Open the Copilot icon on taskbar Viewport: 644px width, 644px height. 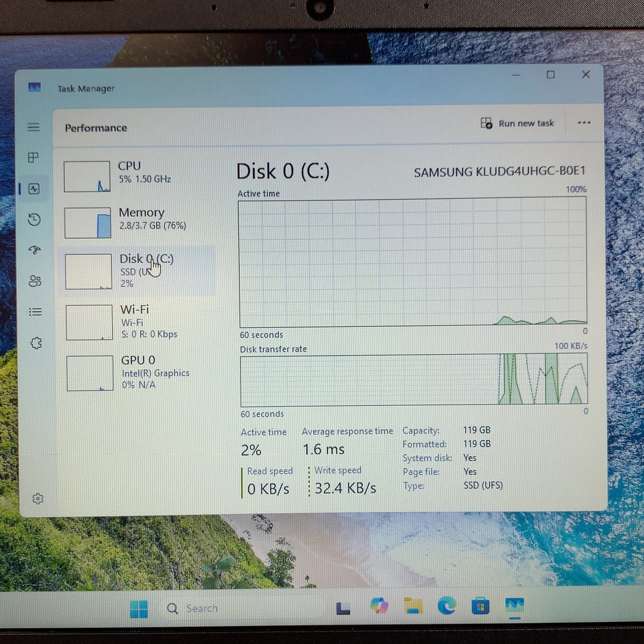point(379,606)
